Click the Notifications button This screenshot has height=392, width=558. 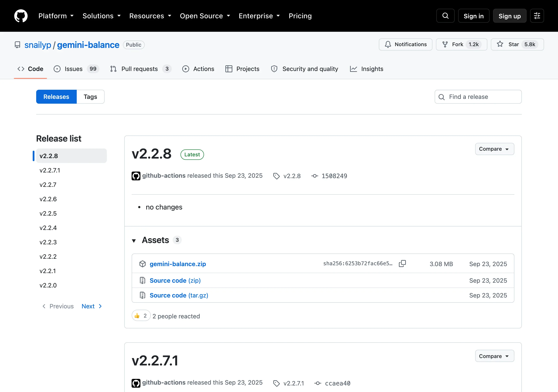coord(405,44)
